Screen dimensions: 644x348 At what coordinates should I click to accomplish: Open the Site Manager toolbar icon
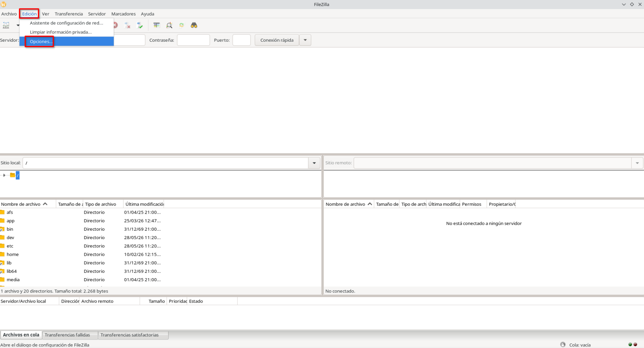pyautogui.click(x=6, y=25)
